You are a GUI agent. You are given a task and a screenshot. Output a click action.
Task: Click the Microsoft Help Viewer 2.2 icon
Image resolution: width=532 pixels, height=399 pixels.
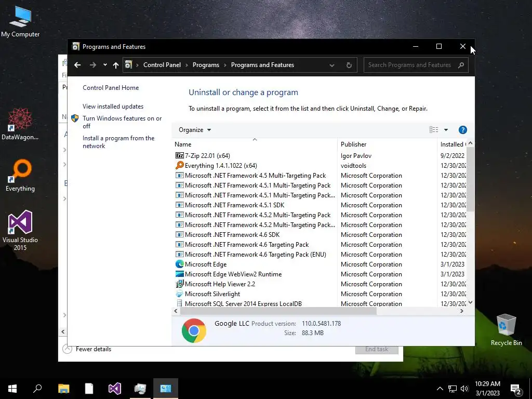pyautogui.click(x=179, y=284)
